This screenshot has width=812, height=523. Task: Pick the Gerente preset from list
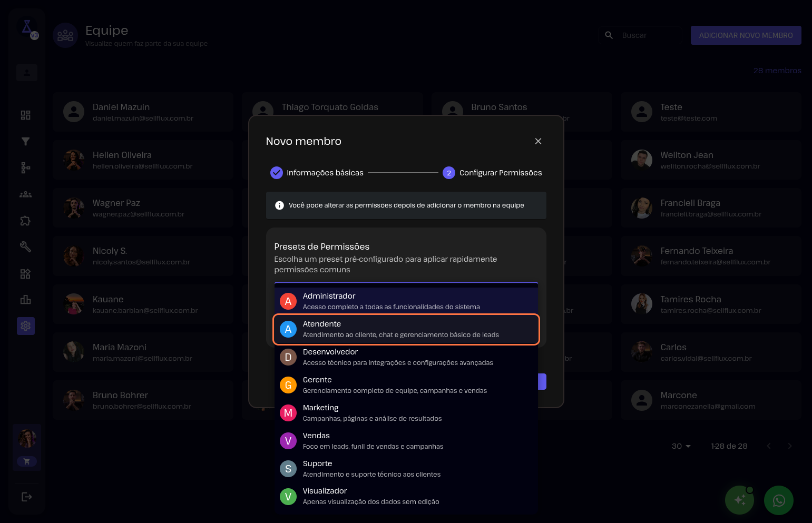406,385
